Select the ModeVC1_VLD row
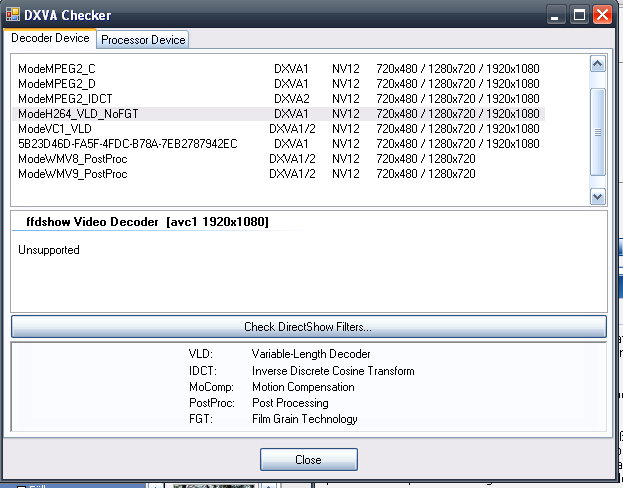623x488 pixels. pos(279,129)
